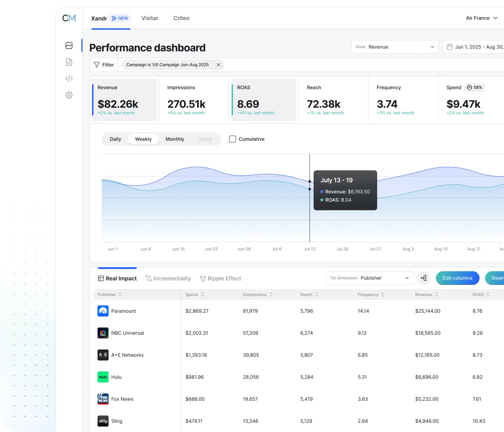
Task: Switch to the Criteo tab
Action: pyautogui.click(x=181, y=18)
